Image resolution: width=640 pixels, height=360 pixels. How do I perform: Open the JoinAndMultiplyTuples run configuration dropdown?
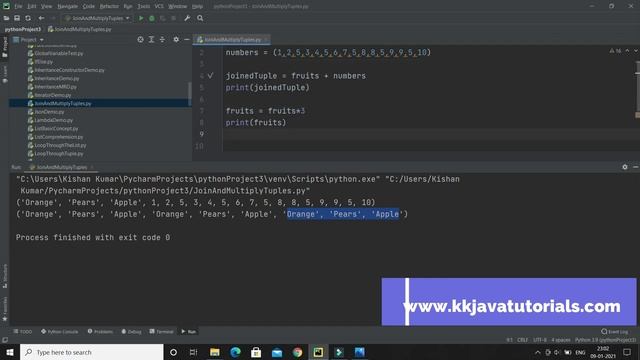pos(97,18)
